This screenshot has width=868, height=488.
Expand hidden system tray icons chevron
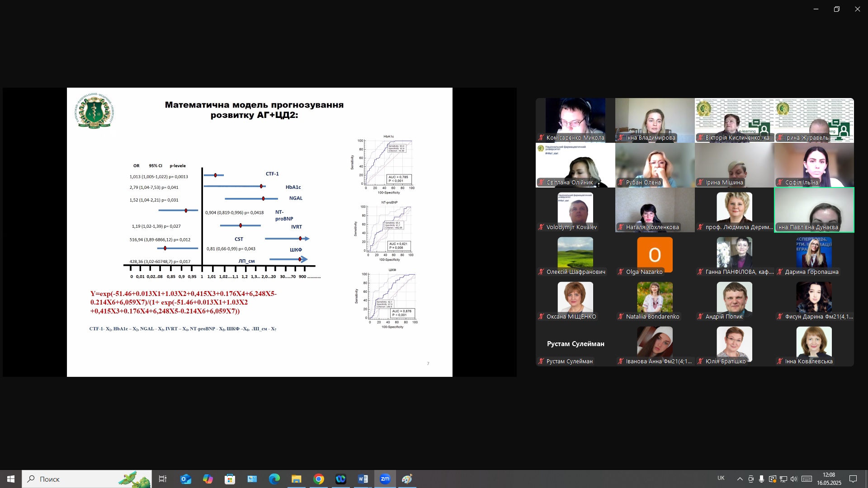click(740, 479)
